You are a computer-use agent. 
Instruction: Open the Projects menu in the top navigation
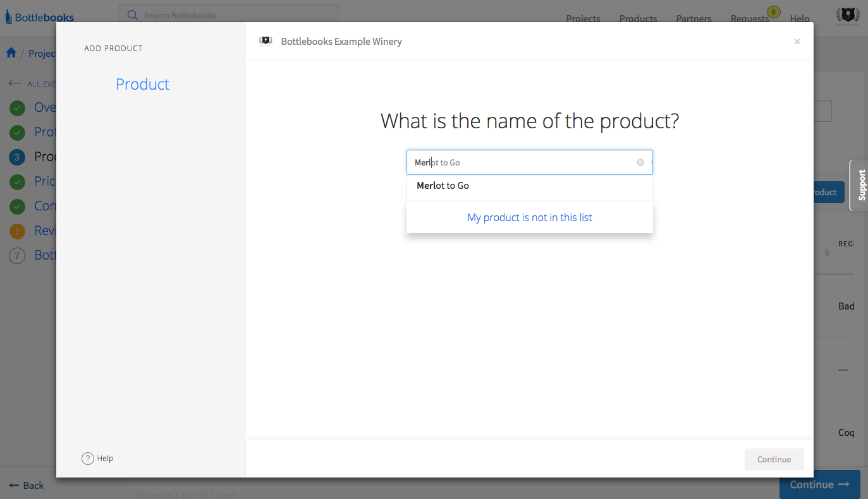coord(583,18)
